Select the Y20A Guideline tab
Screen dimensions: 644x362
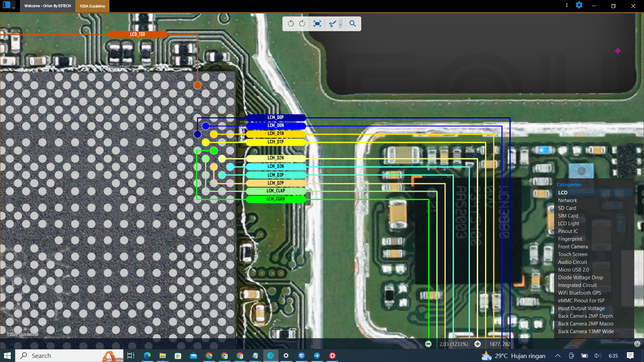92,6
